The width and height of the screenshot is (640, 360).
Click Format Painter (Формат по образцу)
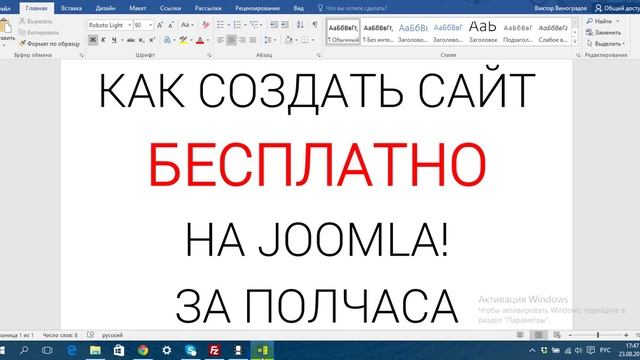tap(49, 43)
